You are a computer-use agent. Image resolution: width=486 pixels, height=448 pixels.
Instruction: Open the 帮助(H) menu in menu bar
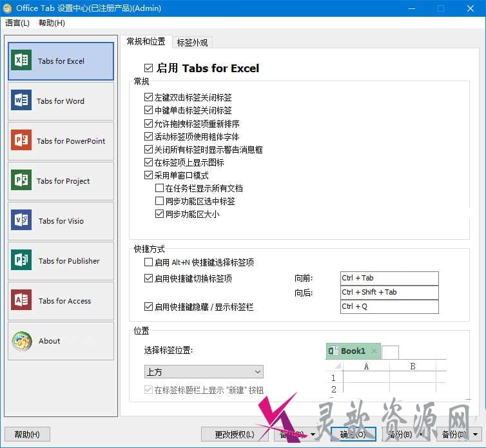pos(52,23)
